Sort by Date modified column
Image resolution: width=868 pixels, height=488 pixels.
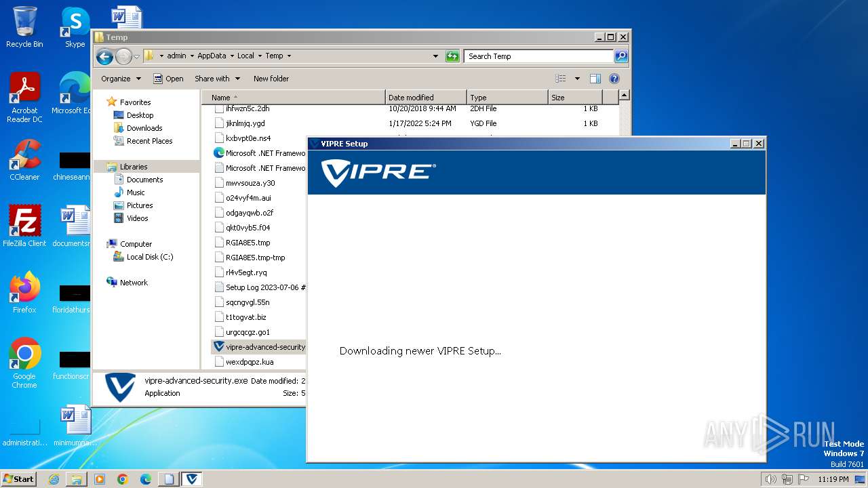click(426, 98)
